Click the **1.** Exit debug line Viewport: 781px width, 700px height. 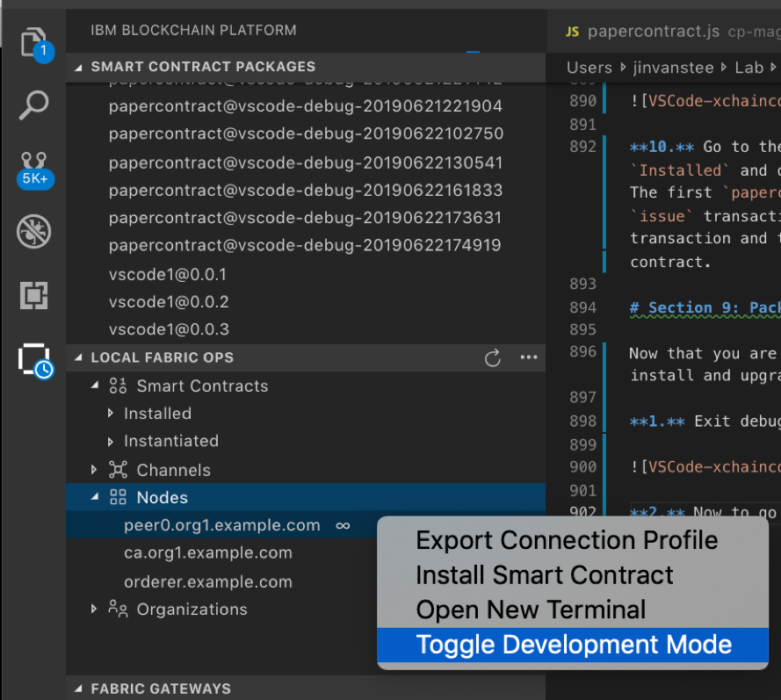point(705,422)
